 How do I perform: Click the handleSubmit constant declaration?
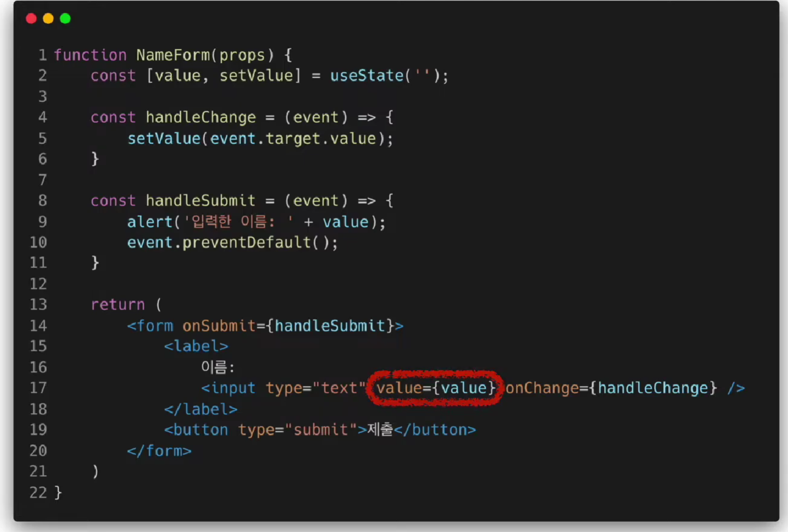tap(200, 201)
